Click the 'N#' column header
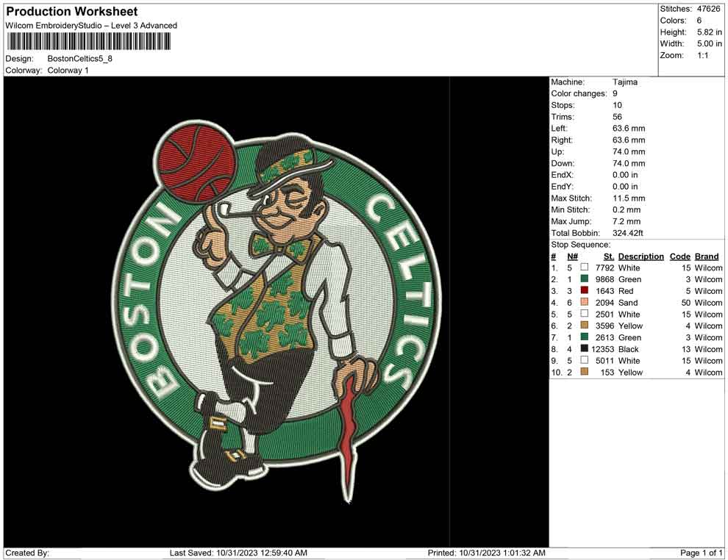 tap(572, 256)
